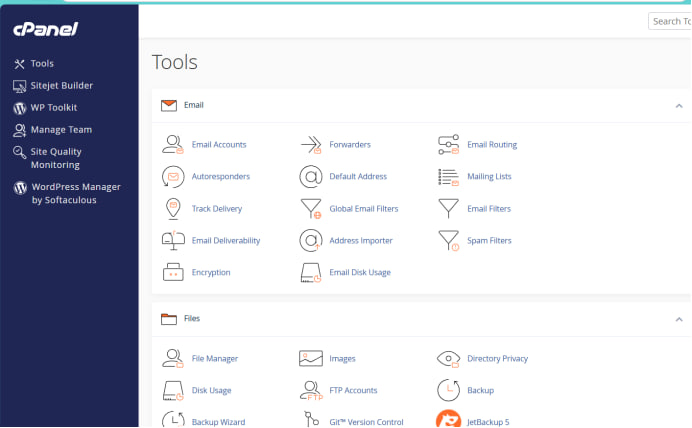Click the Email Routing link
Screen dimensions: 692x428
(x=492, y=145)
